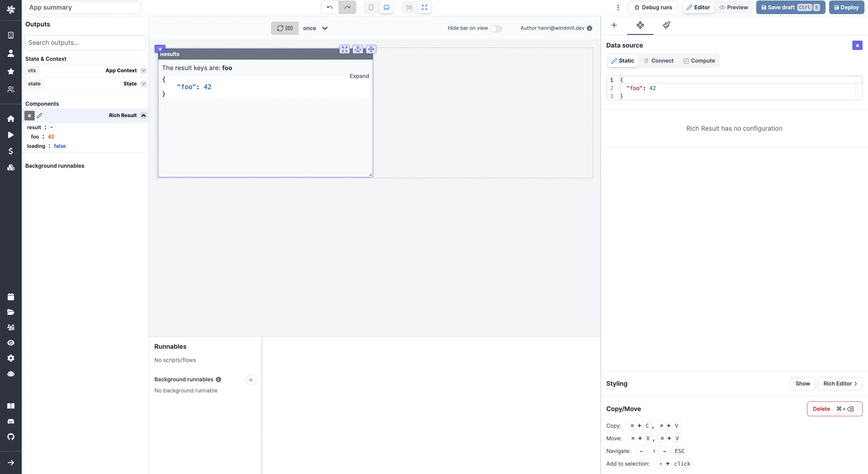Expand the state State row
This screenshot has height=474, width=868.
143,84
